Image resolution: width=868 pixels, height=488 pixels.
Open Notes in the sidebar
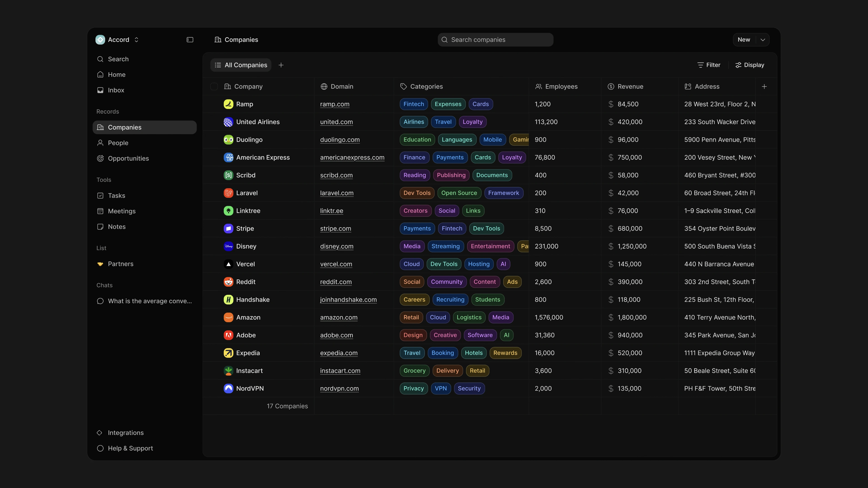pyautogui.click(x=145, y=227)
